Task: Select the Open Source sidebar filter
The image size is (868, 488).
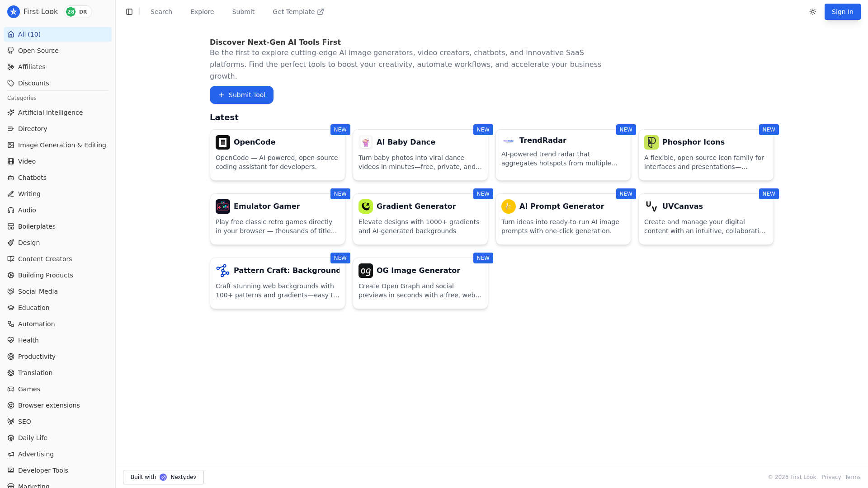Action: tap(57, 51)
